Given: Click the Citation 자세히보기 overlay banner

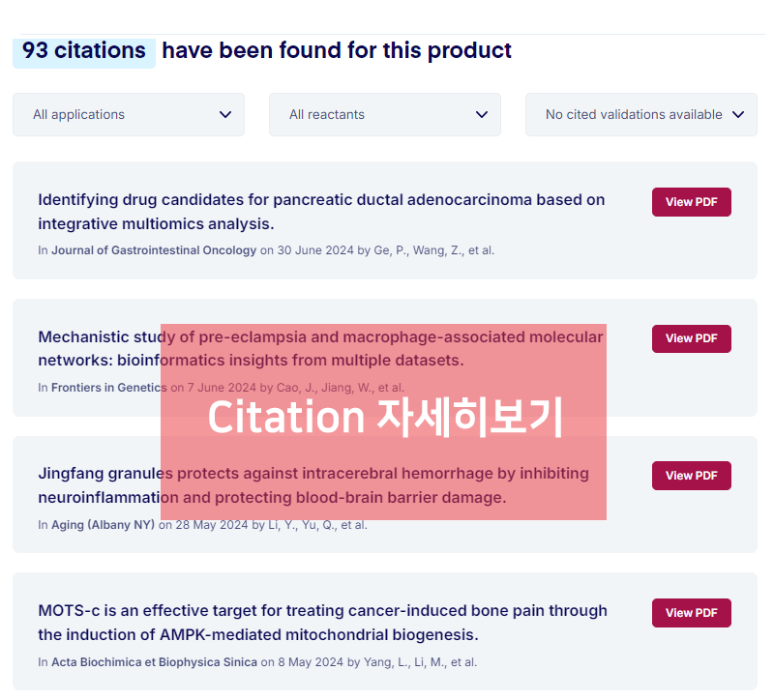Looking at the screenshot, I should (x=383, y=422).
